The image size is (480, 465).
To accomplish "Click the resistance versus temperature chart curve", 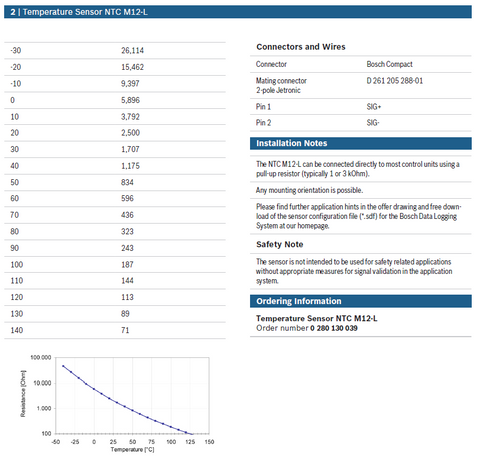I will tap(132, 410).
